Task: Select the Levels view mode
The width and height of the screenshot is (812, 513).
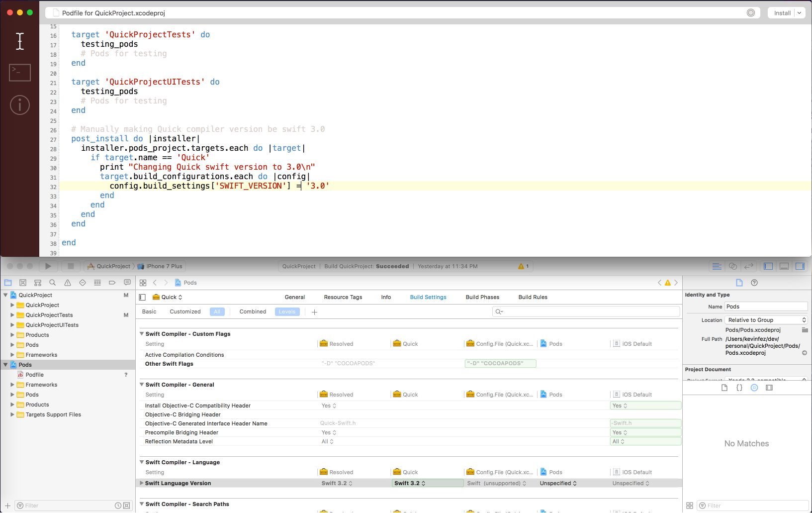Action: point(287,311)
